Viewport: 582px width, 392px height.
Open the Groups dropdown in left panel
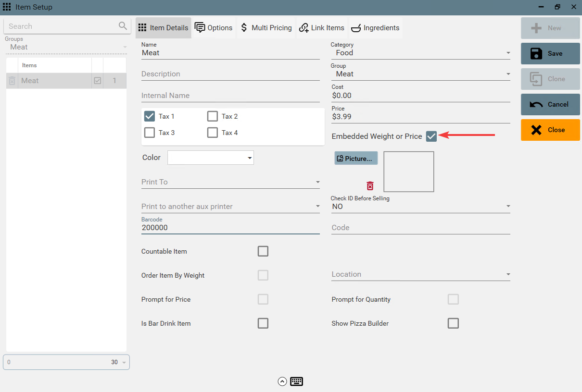[x=66, y=47]
